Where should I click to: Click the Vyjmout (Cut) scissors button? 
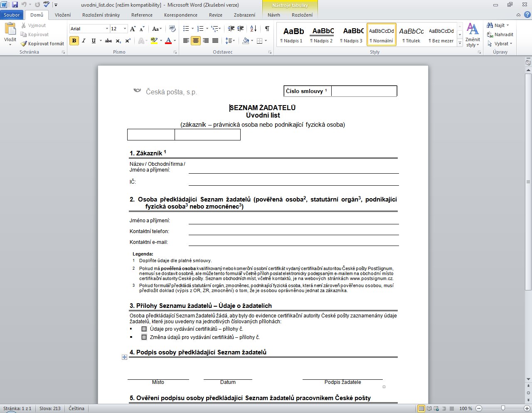pos(33,25)
